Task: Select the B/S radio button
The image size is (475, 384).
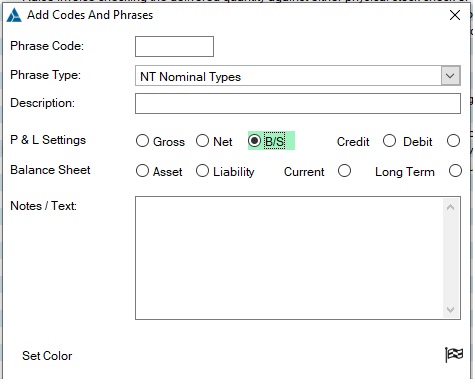Action: click(x=254, y=141)
